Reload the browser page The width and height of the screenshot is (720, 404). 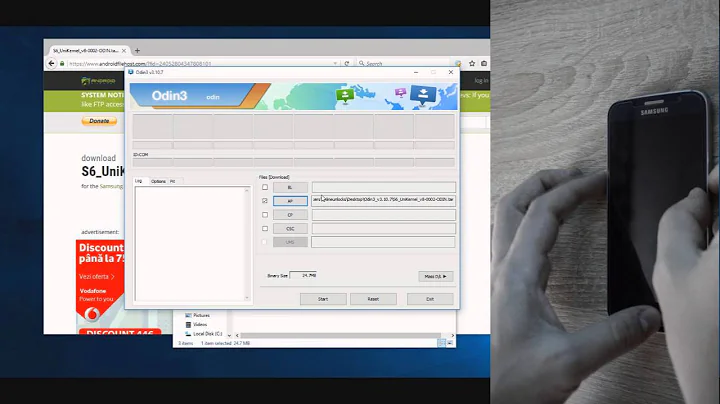click(x=347, y=63)
